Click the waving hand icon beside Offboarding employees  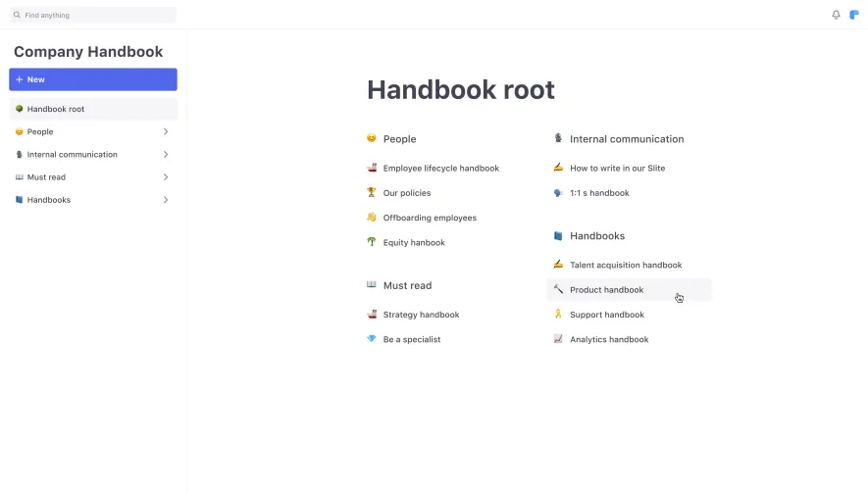pyautogui.click(x=372, y=217)
